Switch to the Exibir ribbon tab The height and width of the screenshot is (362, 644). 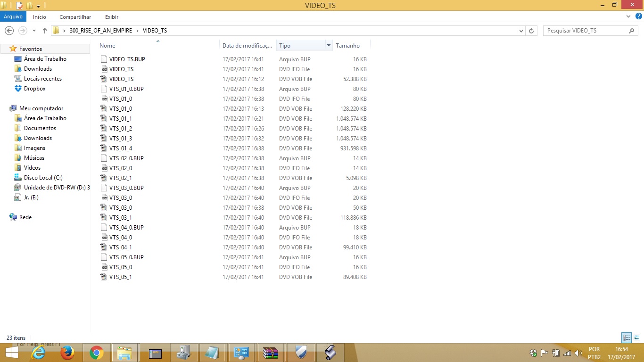(112, 17)
